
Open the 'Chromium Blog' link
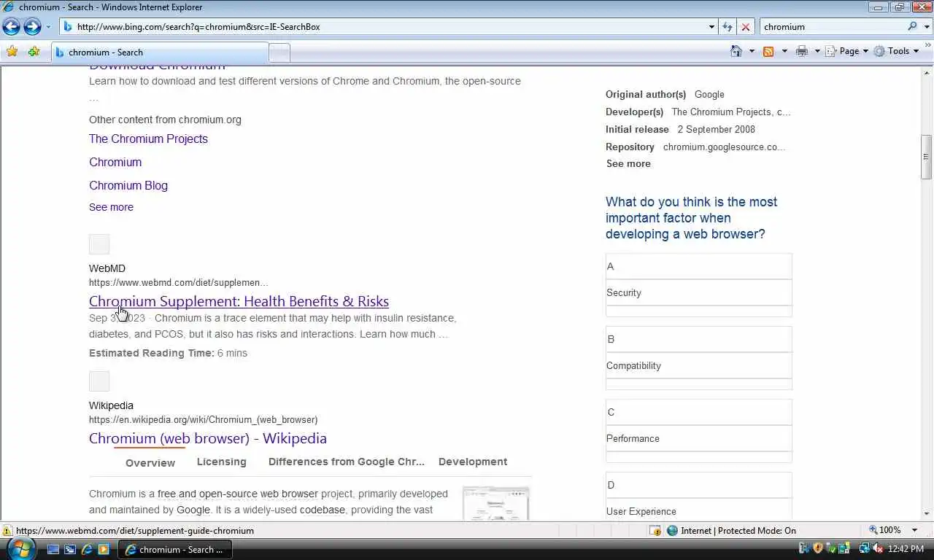point(128,185)
